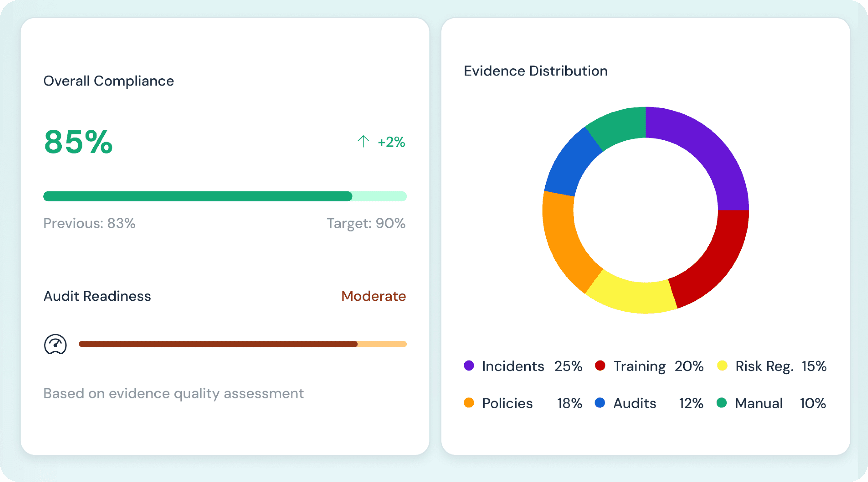Image resolution: width=868 pixels, height=482 pixels.
Task: Click the green Manual legend dot
Action: click(722, 403)
